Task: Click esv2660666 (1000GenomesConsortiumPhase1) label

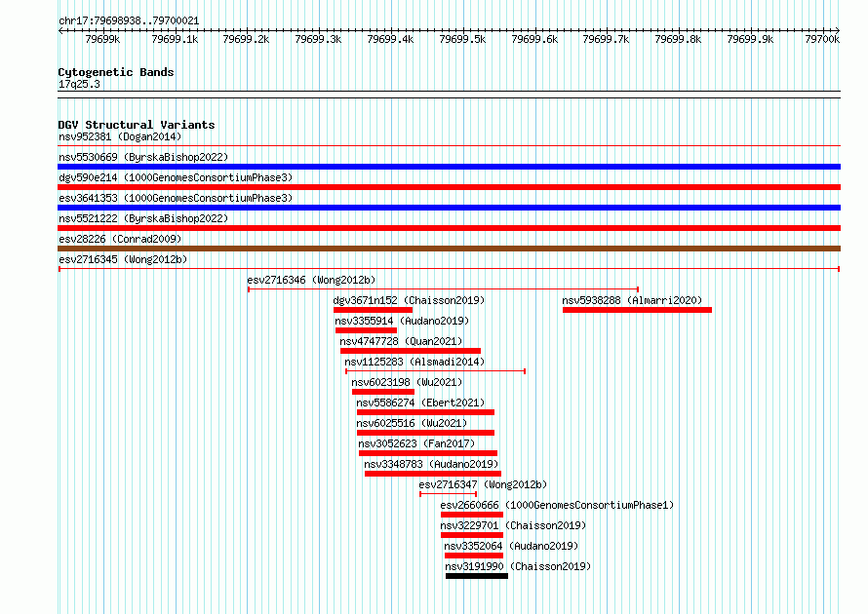Action: 557,505
